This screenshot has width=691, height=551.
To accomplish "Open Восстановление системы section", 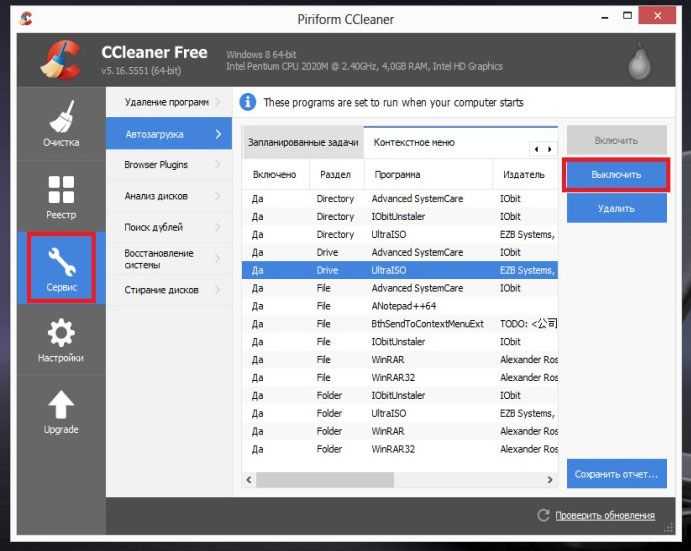I will tap(169, 259).
